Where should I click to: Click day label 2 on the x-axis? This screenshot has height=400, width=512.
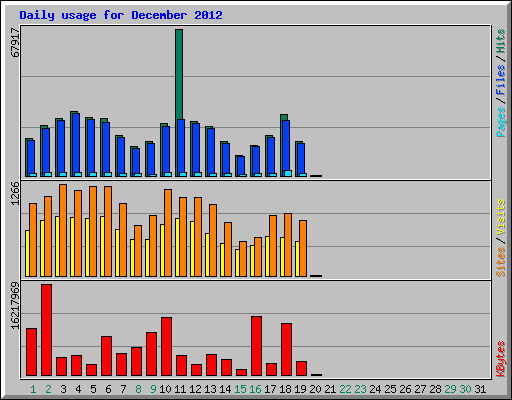(48, 389)
